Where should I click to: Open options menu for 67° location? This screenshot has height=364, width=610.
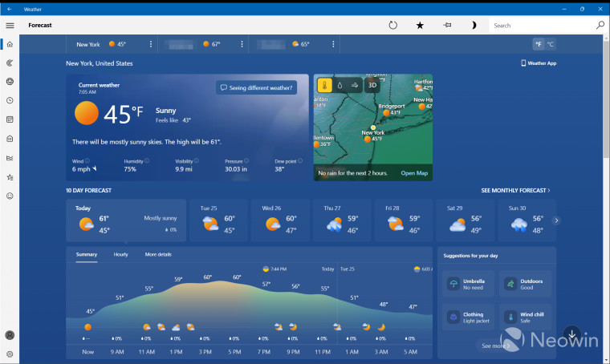point(242,44)
